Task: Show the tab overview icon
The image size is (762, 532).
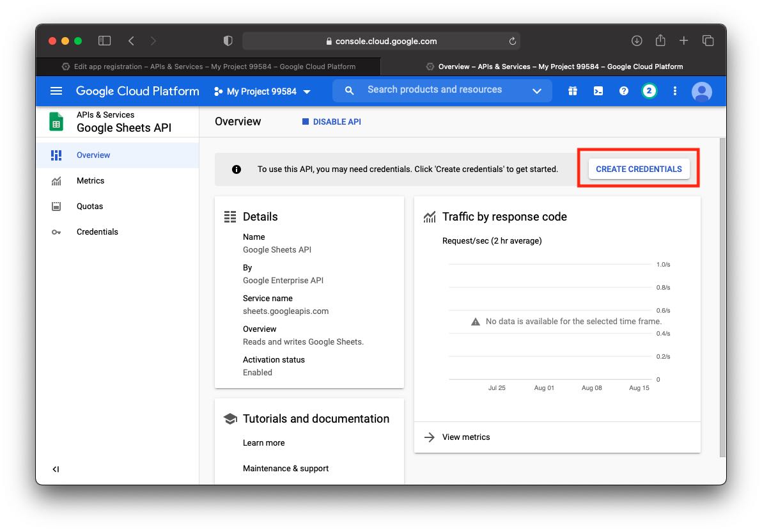Action: (708, 41)
